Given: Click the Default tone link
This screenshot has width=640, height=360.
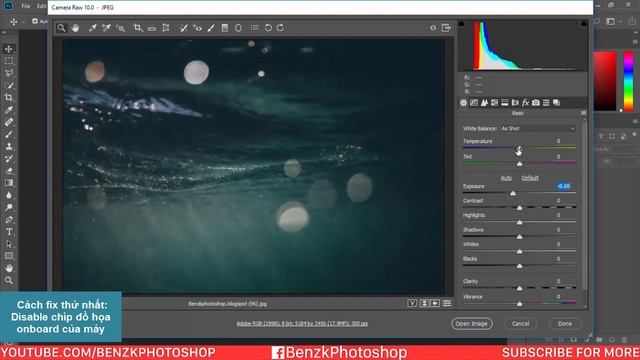Looking at the screenshot, I should tap(530, 178).
